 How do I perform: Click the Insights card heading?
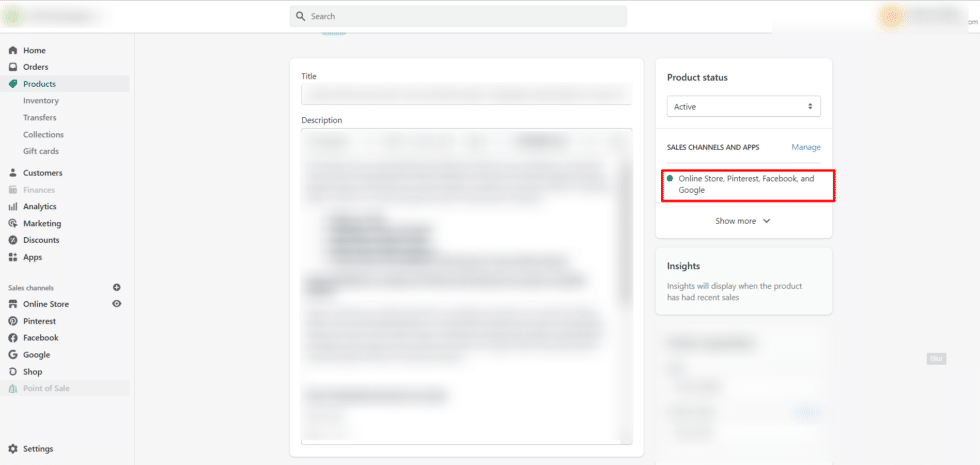pyautogui.click(x=683, y=266)
